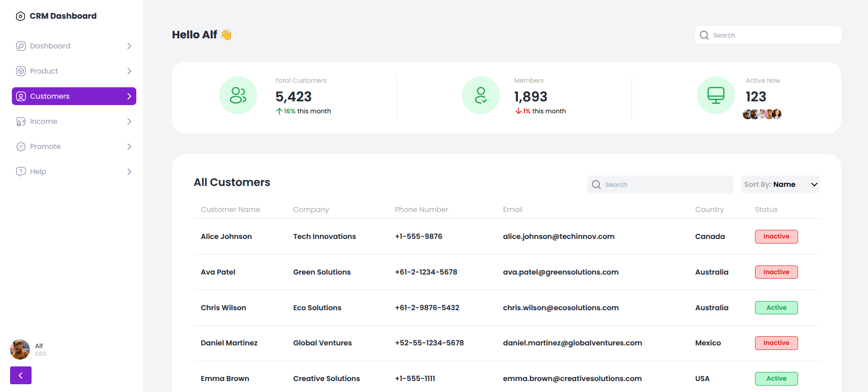Expand the Product menu chevron
The width and height of the screenshot is (868, 392).
pos(129,71)
